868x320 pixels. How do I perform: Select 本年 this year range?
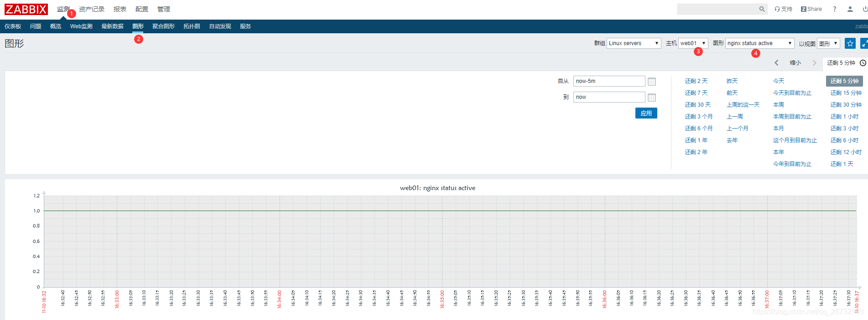tap(779, 152)
